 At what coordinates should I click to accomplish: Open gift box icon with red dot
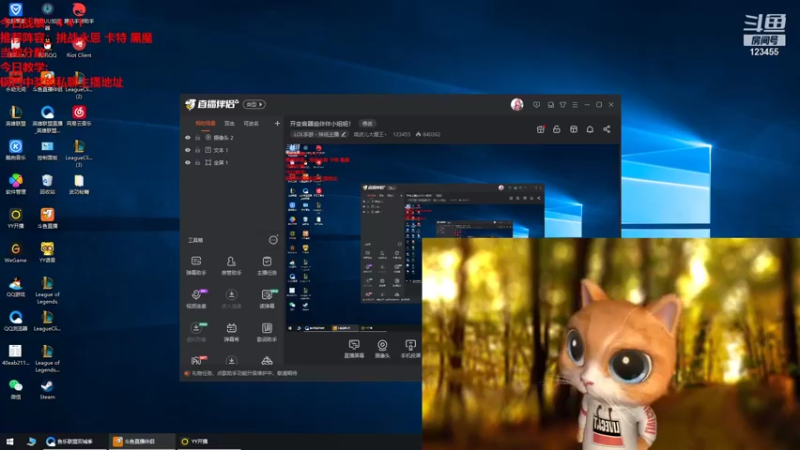coord(541,129)
